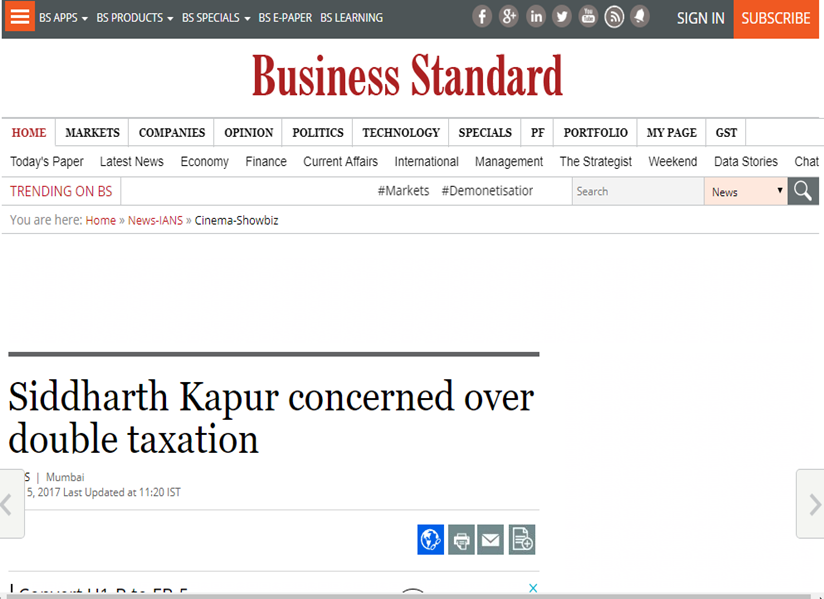Viewport: 824px width, 599px height.
Task: Click Home breadcrumb link
Action: point(100,221)
